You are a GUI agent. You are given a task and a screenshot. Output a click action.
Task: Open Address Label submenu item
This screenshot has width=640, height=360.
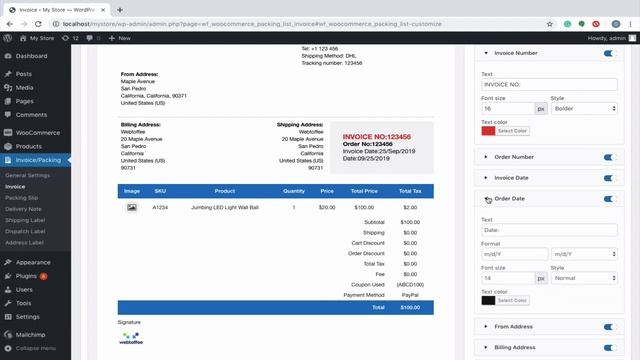point(24,242)
